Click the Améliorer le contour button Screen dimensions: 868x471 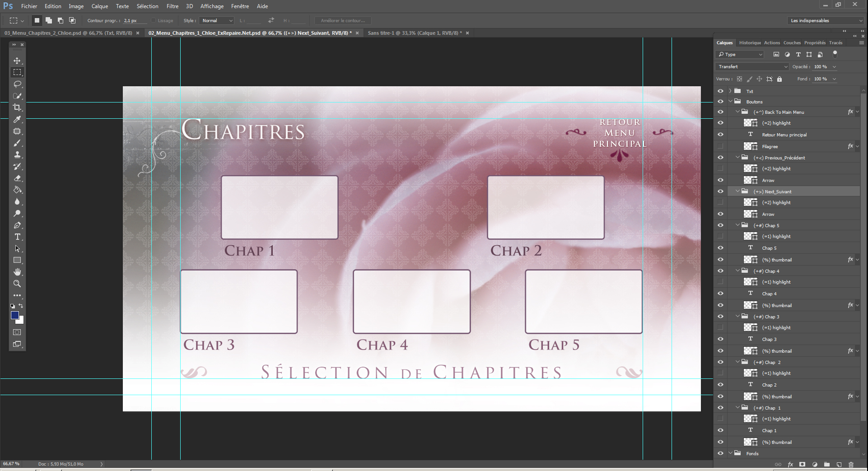point(343,21)
